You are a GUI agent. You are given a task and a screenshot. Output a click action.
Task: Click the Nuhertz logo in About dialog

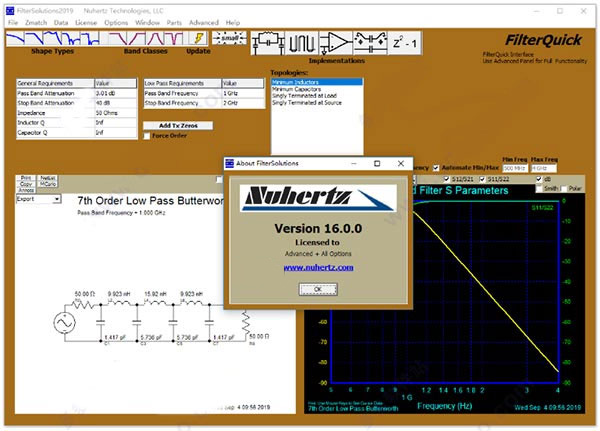click(x=318, y=198)
